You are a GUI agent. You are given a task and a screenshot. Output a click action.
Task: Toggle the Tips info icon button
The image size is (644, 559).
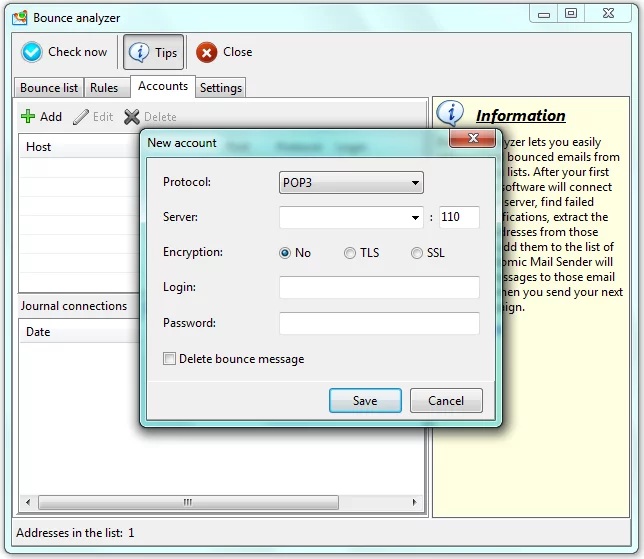(x=139, y=53)
